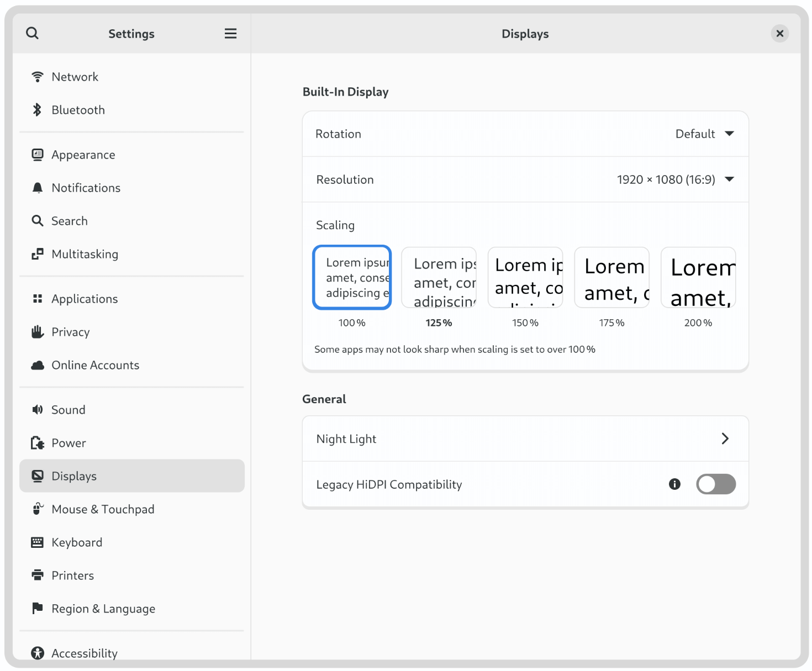This screenshot has height=671, width=812.
Task: Open the hamburger menu in Settings header
Action: (x=230, y=34)
